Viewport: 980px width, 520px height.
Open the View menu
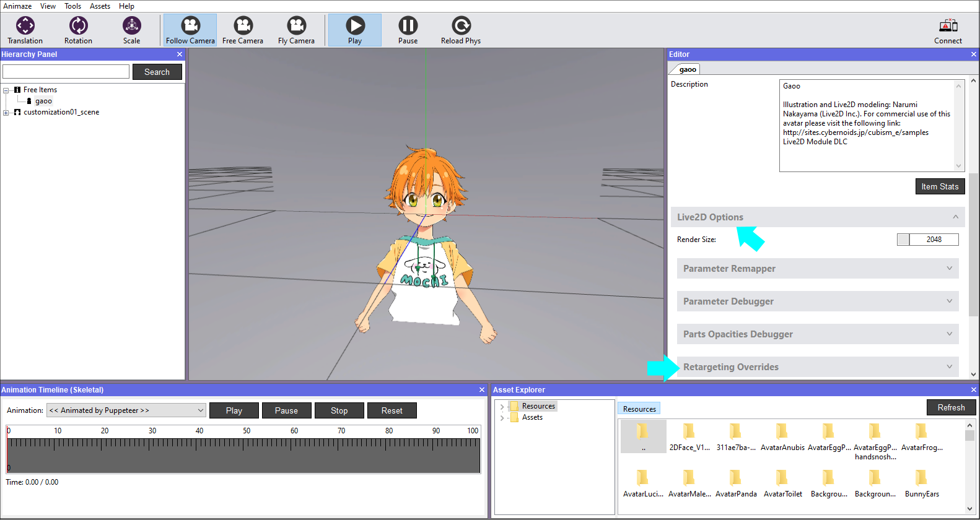pyautogui.click(x=48, y=6)
